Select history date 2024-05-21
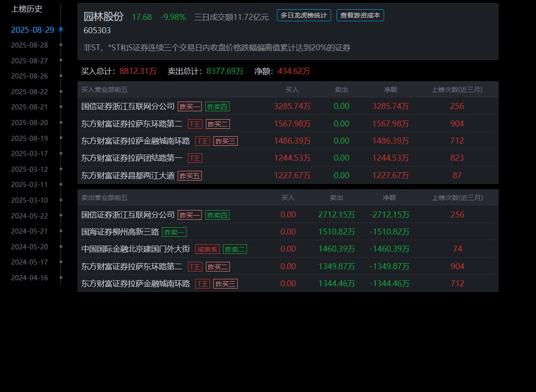Screen dimensions: 536x392 pos(30,231)
